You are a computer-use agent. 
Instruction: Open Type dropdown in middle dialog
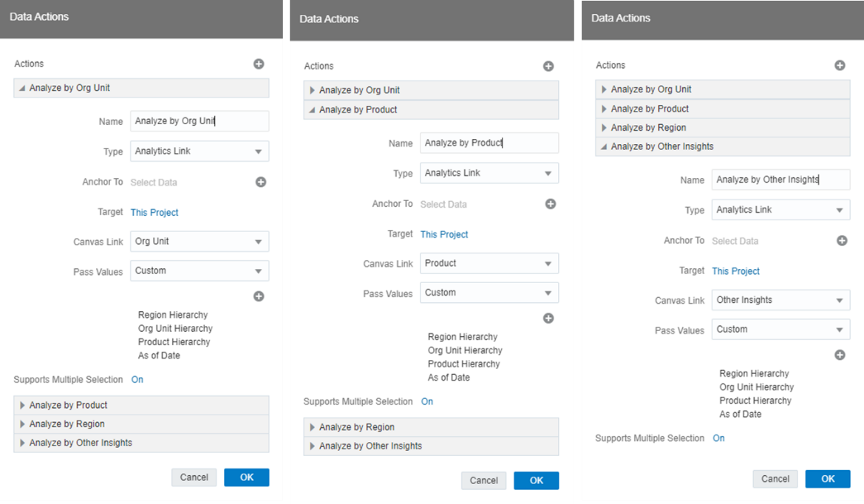pyautogui.click(x=489, y=173)
